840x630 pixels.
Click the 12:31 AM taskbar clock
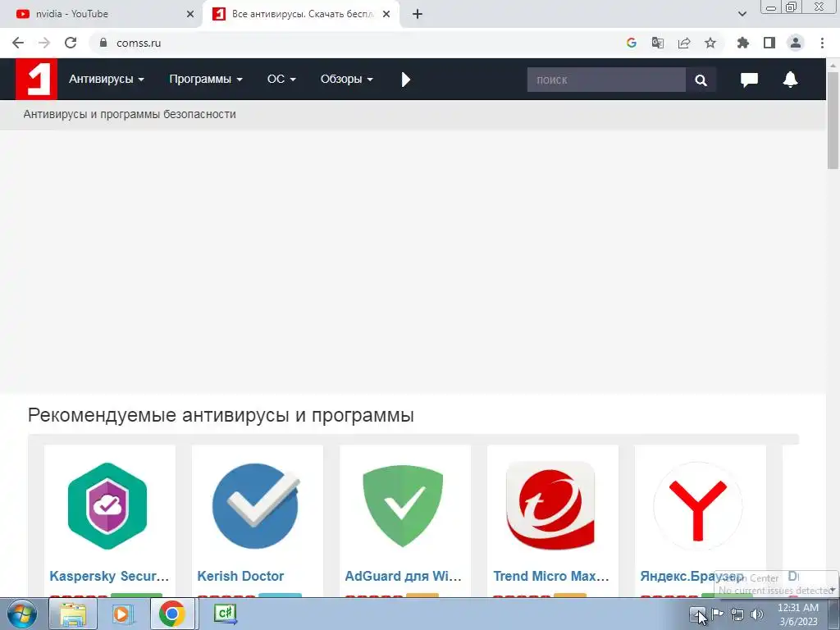tap(798, 614)
